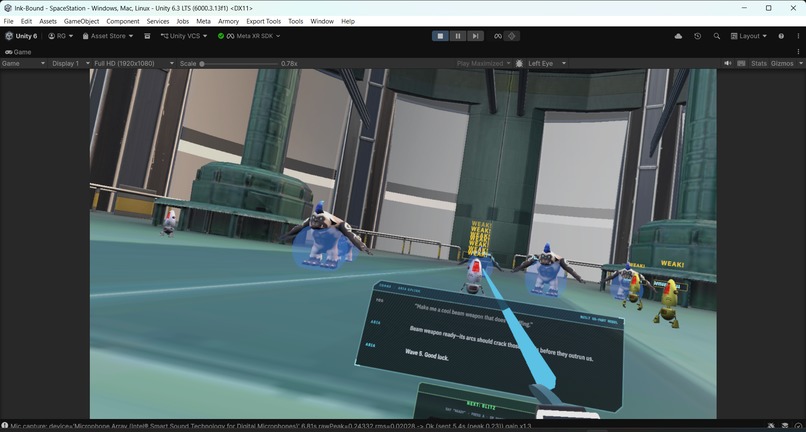This screenshot has width=806, height=432.
Task: Click the Ink-Bound Unity title bar icon
Action: pyautogui.click(x=8, y=8)
